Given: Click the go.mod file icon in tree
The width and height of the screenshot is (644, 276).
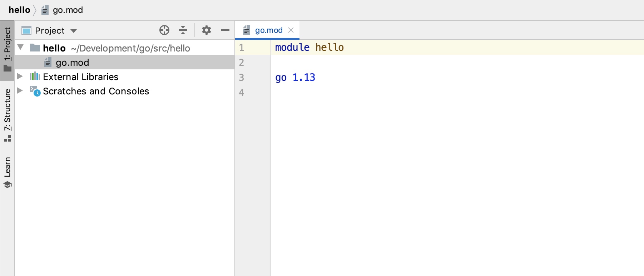Looking at the screenshot, I should coord(48,63).
